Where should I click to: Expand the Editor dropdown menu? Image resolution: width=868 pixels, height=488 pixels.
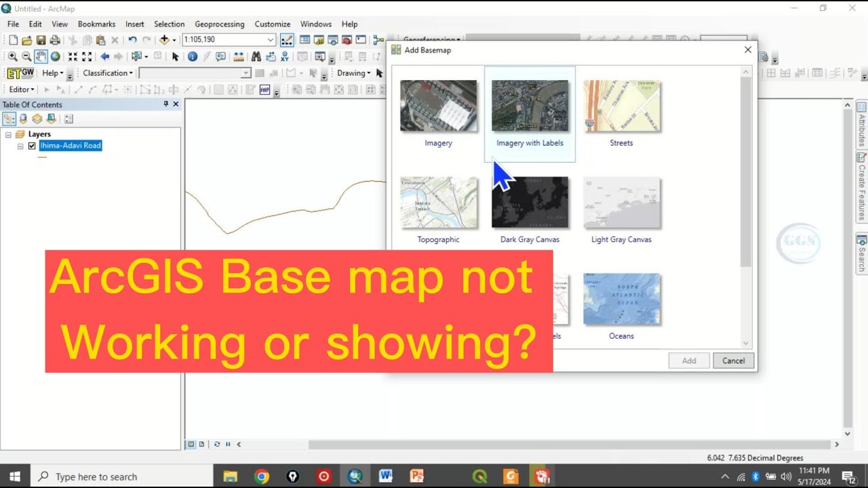pos(22,89)
